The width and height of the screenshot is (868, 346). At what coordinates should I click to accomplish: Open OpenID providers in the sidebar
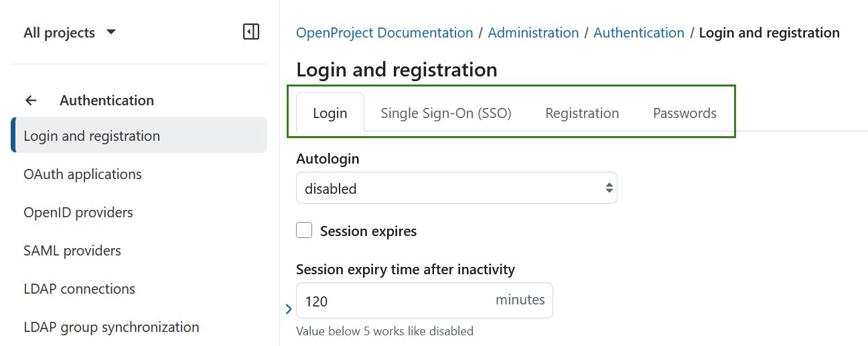point(78,213)
